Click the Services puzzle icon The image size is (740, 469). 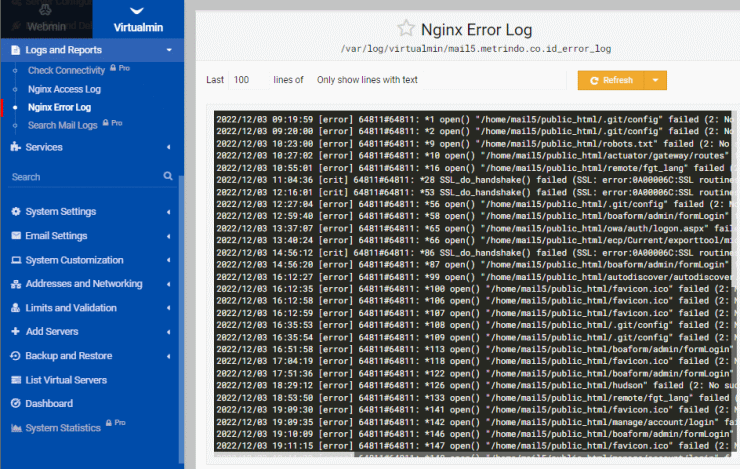point(16,147)
